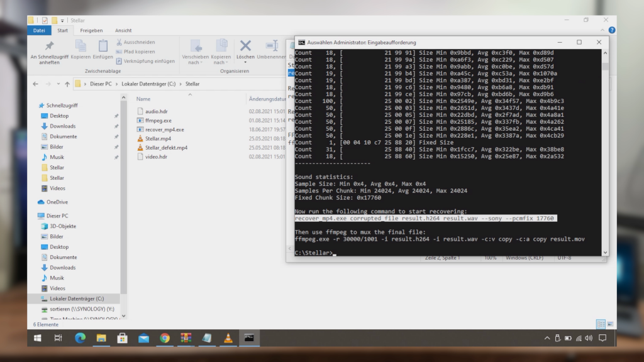The image size is (644, 362).
Task: Open Explorer help question mark icon
Action: [612, 30]
